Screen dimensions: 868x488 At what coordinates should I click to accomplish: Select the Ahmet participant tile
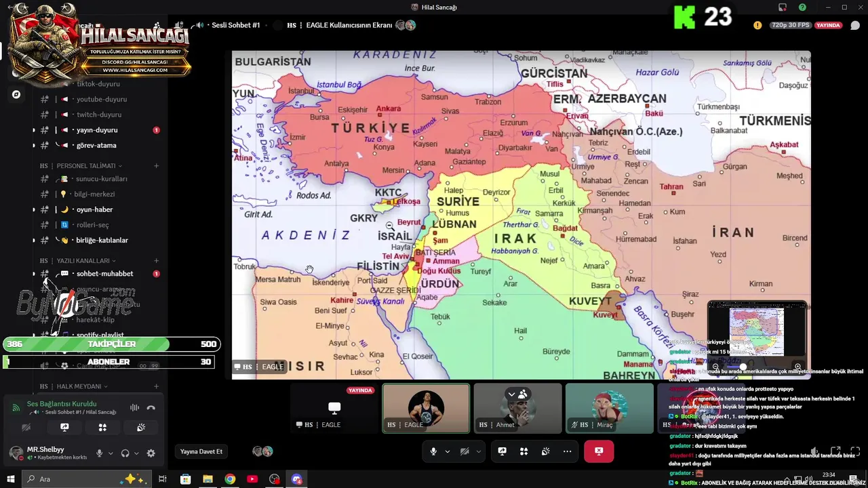(517, 408)
